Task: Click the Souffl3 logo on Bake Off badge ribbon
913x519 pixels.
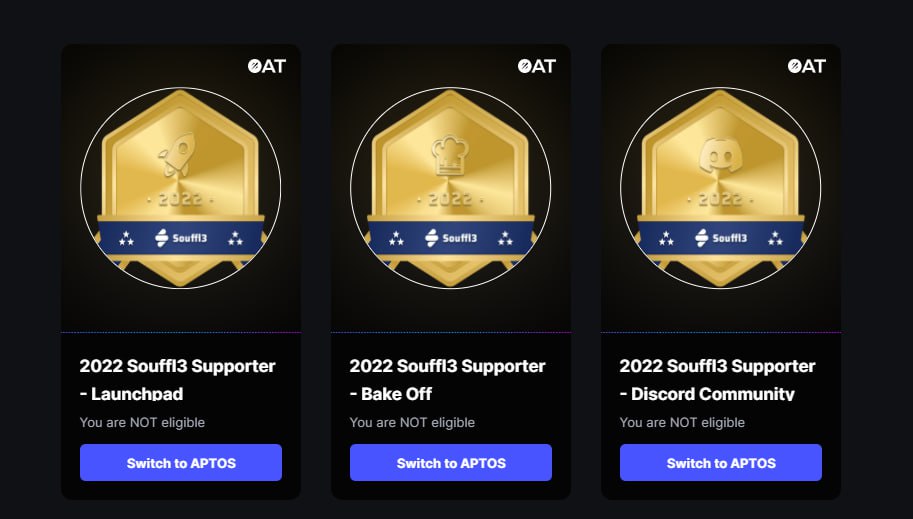Action: point(451,238)
